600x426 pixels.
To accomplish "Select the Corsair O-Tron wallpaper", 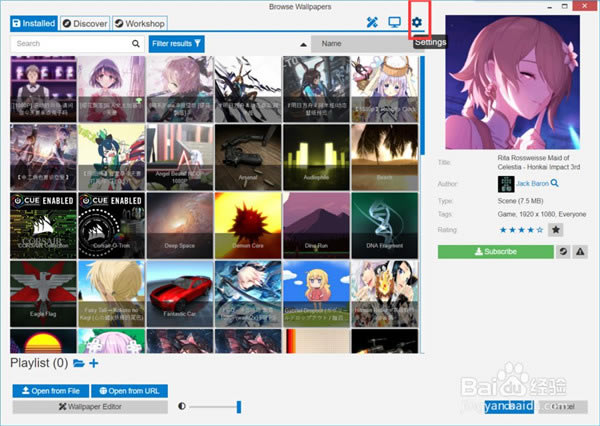I will [111, 225].
